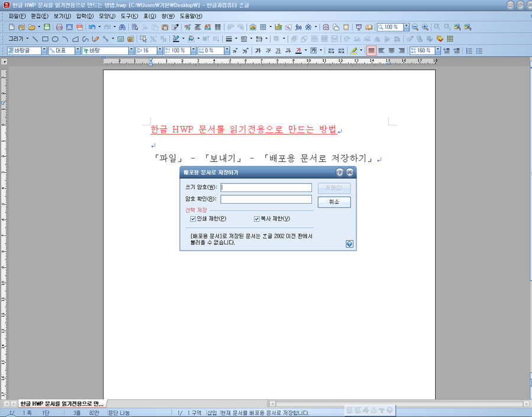Click the Print preview icon
The image size is (532, 417).
tap(69, 27)
